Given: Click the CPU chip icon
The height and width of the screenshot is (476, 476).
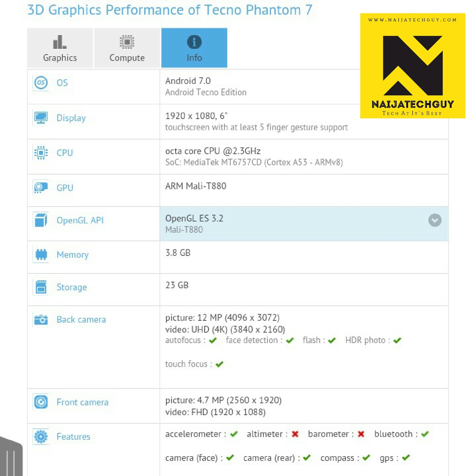Looking at the screenshot, I should point(41,153).
